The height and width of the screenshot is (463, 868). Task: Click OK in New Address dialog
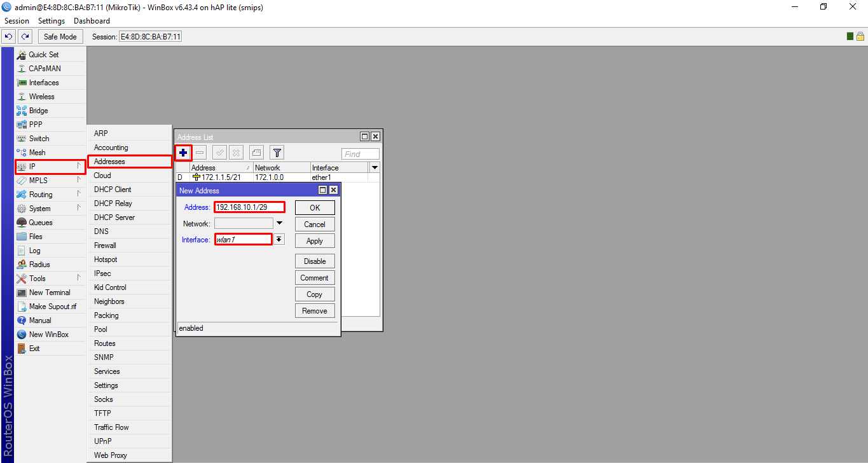[315, 208]
